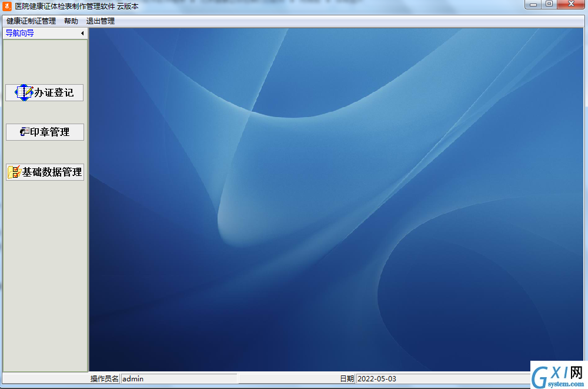Click the 印章管理 button
588x389 pixels.
(45, 132)
